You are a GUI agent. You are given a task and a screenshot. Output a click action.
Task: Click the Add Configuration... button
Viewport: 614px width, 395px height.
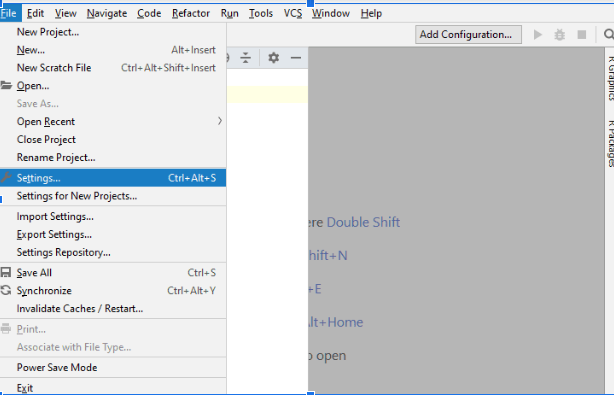pyautogui.click(x=468, y=34)
